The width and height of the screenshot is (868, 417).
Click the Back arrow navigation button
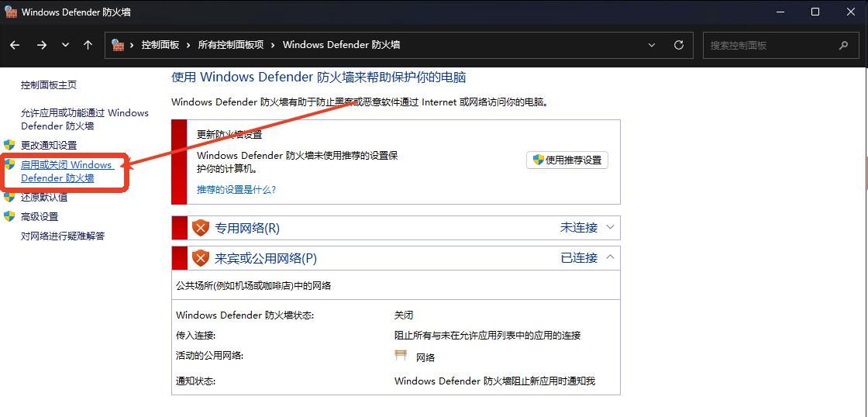click(x=15, y=45)
